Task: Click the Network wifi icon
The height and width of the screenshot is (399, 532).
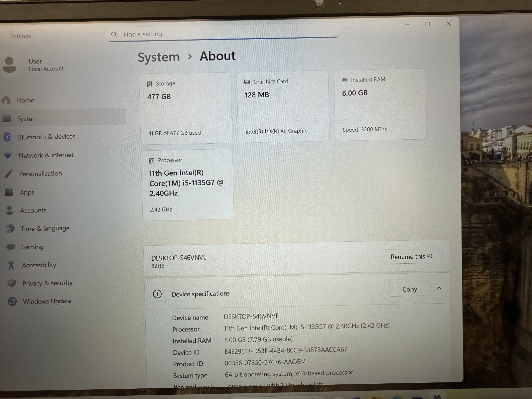Action: click(8, 155)
